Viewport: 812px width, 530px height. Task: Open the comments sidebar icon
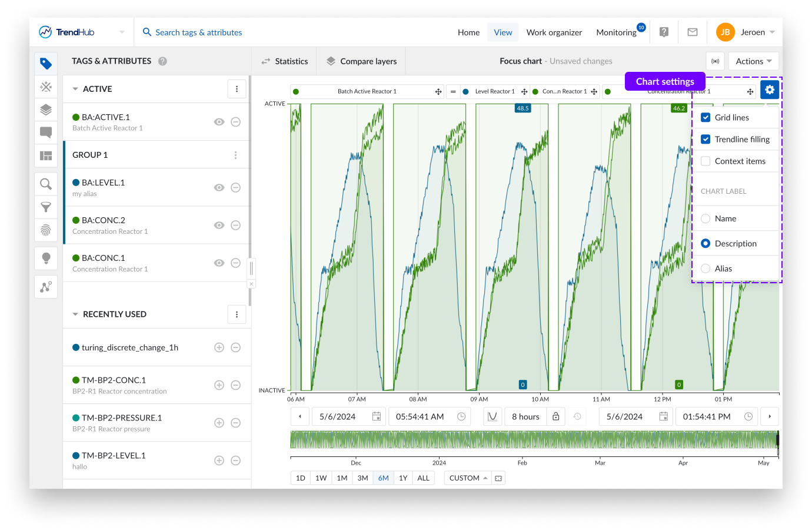pyautogui.click(x=46, y=132)
